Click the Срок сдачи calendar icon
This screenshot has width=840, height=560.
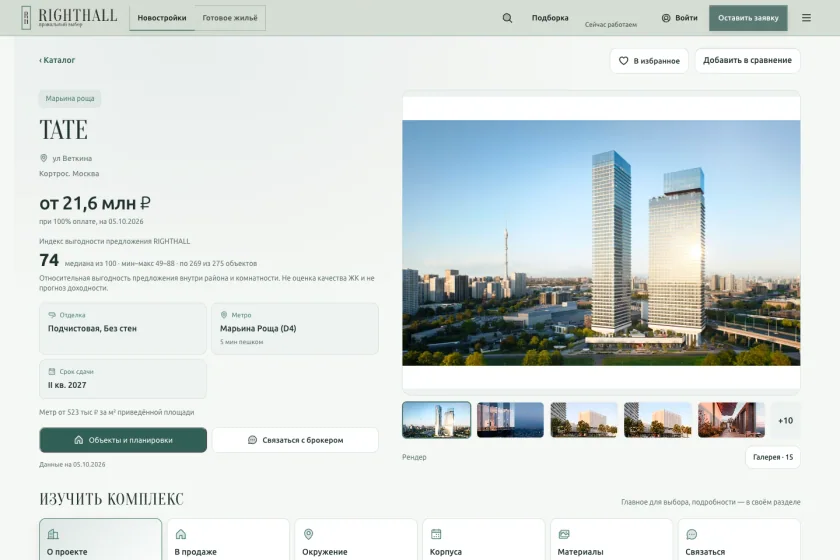(52, 371)
